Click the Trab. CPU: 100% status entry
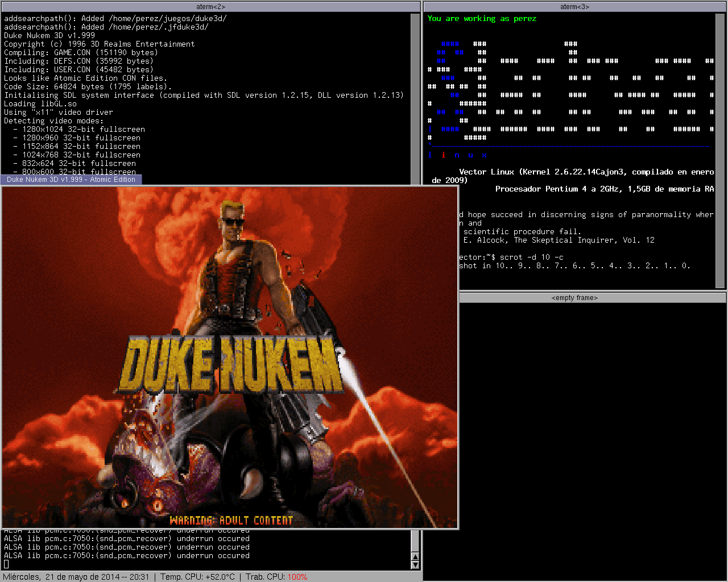The image size is (728, 582). [276, 577]
